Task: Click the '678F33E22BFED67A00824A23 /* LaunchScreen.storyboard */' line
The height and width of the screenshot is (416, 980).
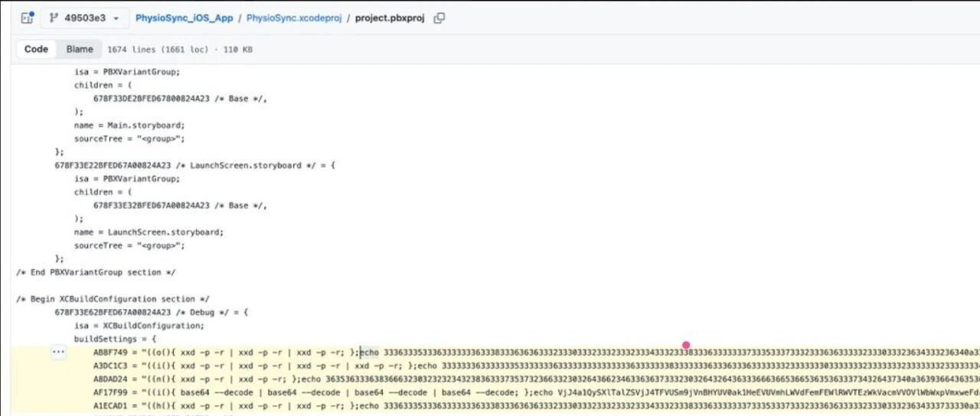Action: click(195, 165)
